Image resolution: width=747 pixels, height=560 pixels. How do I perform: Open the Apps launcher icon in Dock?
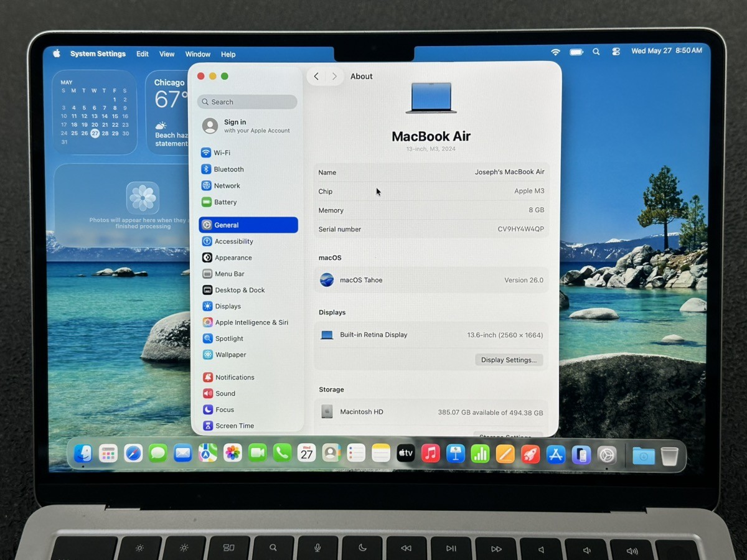click(108, 454)
